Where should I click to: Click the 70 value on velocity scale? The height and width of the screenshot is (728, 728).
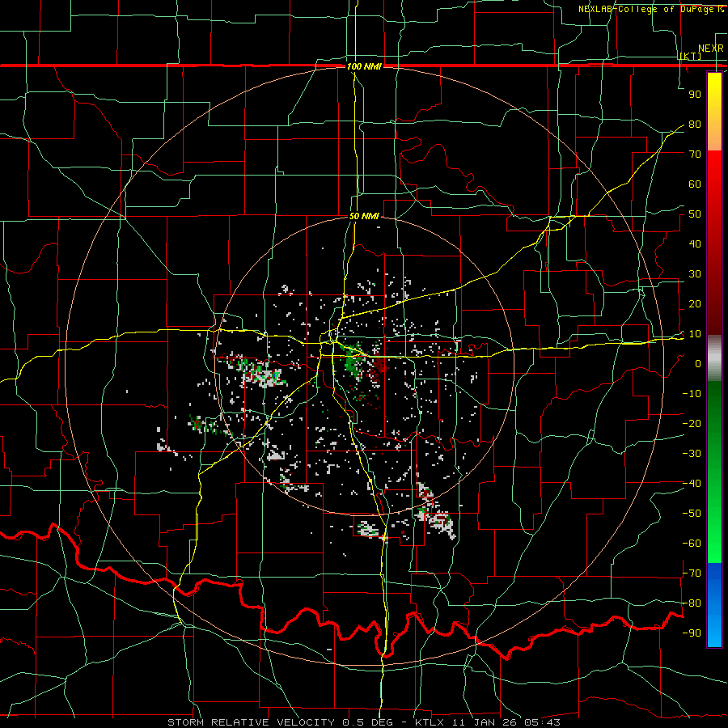point(695,154)
